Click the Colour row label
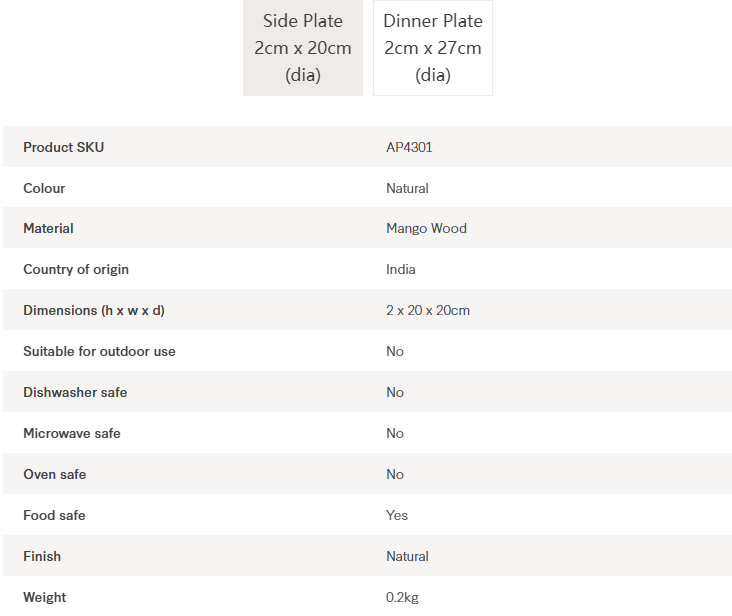 tap(44, 188)
